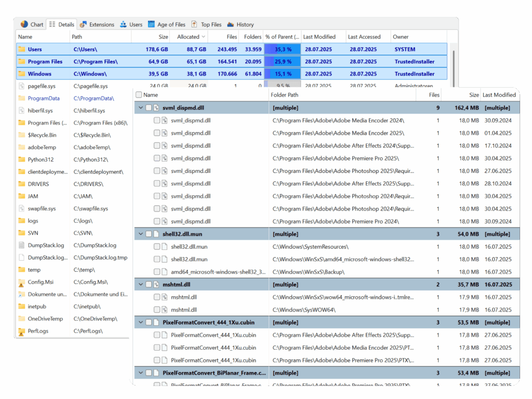Select the C:\Windows\SysWOW64\ path cell

pyautogui.click(x=304, y=310)
